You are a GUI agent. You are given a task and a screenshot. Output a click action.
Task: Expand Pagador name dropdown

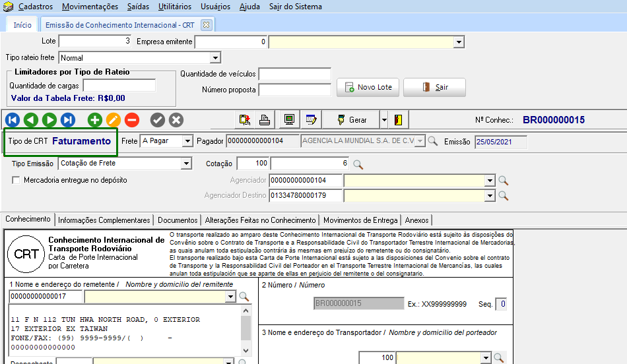[420, 141]
